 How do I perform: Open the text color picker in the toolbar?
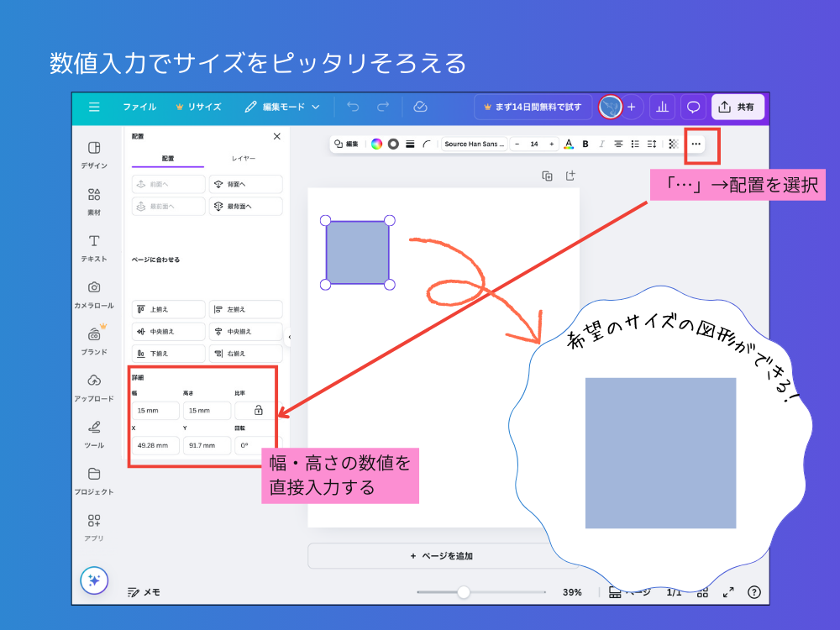point(570,144)
